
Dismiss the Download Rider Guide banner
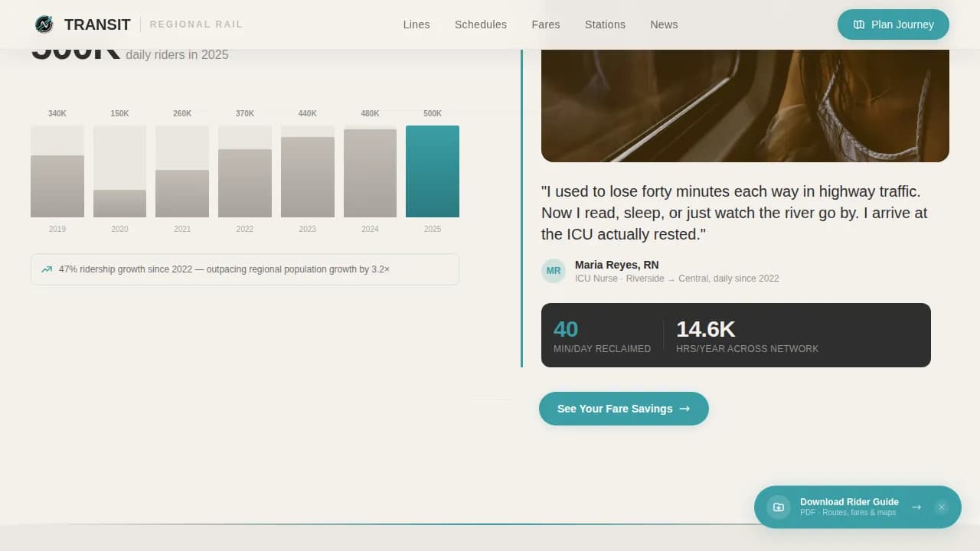[x=942, y=507]
